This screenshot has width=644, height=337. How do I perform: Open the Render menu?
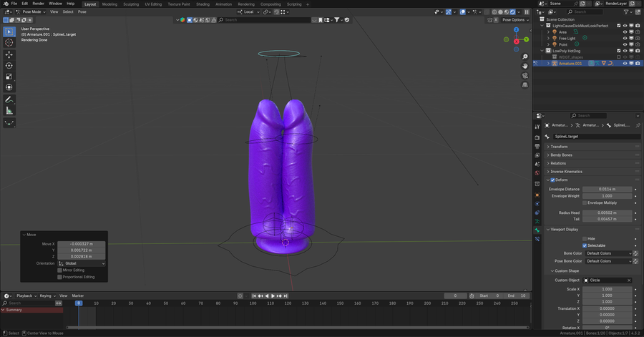click(39, 4)
